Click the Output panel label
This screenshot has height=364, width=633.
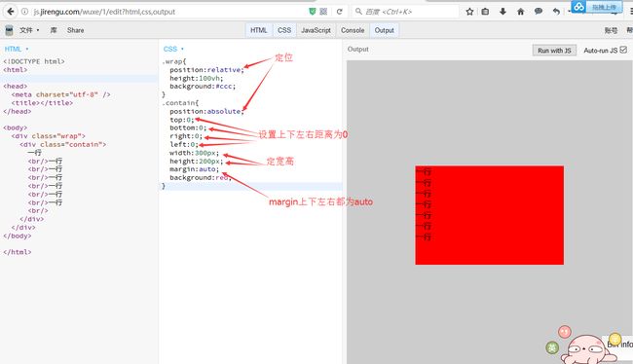[358, 49]
